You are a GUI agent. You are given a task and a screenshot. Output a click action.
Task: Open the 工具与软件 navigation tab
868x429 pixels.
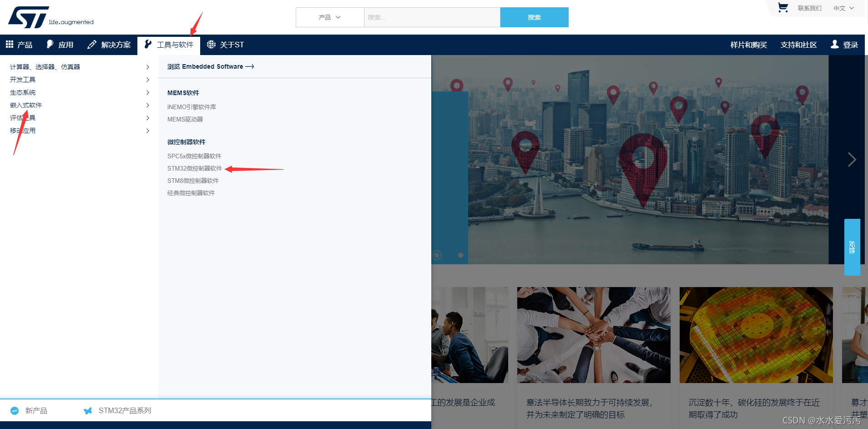coord(169,45)
